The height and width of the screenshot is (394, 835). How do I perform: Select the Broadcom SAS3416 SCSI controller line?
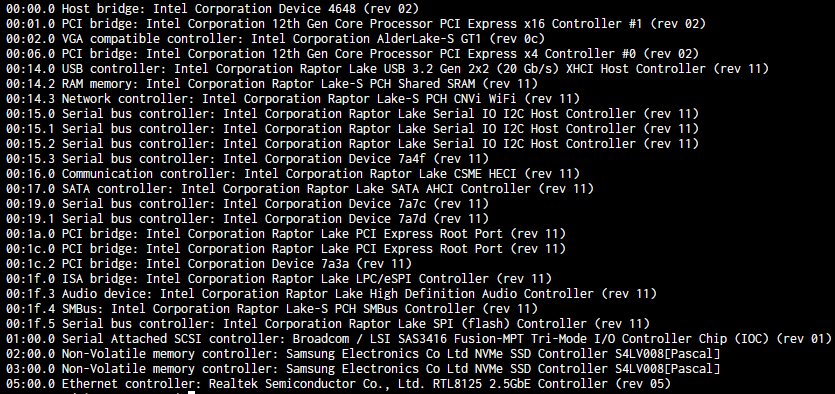419,339
